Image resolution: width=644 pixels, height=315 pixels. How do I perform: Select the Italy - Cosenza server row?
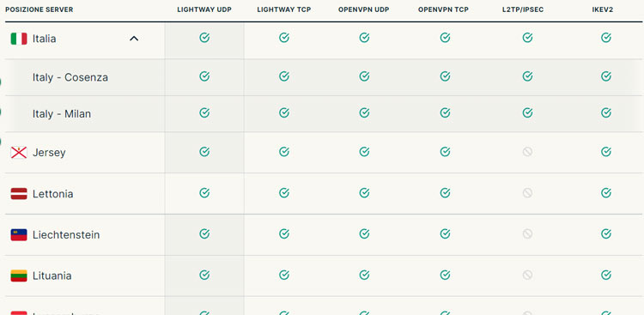tap(322, 77)
